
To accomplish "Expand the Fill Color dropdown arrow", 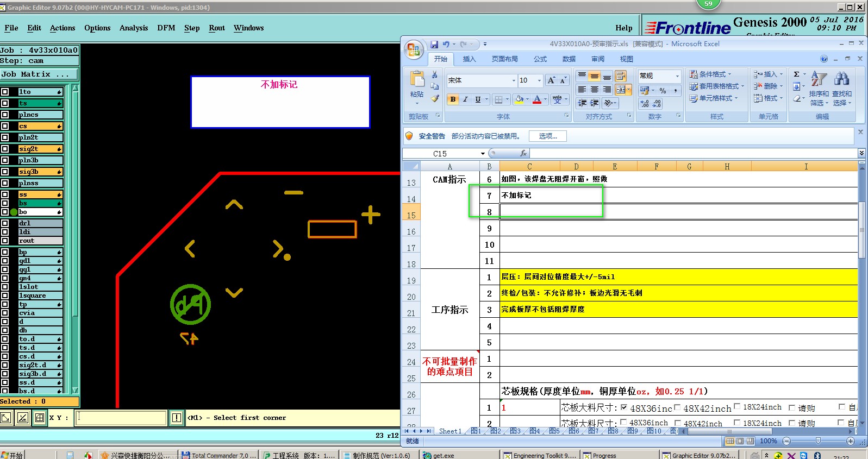I will [528, 99].
